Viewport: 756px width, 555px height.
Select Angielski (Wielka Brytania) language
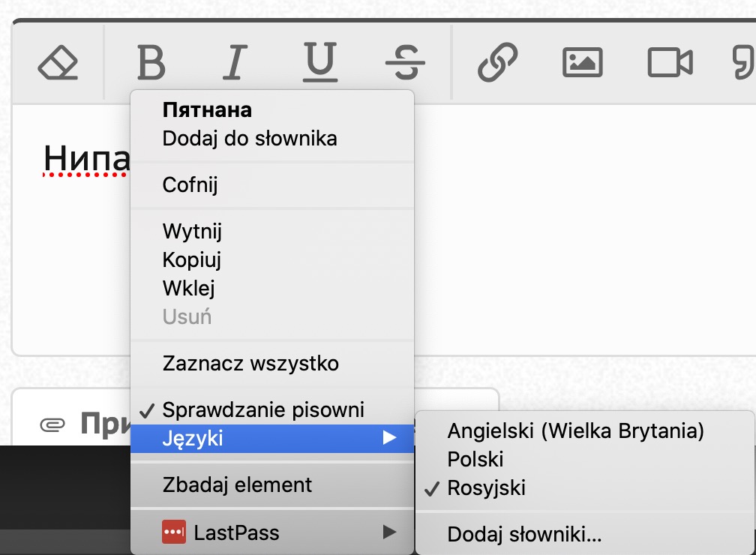click(584, 430)
